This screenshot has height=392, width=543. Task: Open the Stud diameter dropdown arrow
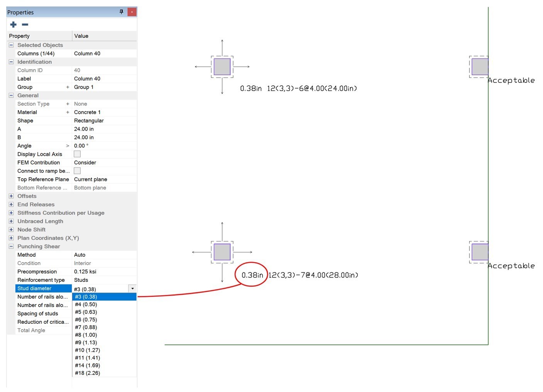pyautogui.click(x=132, y=289)
